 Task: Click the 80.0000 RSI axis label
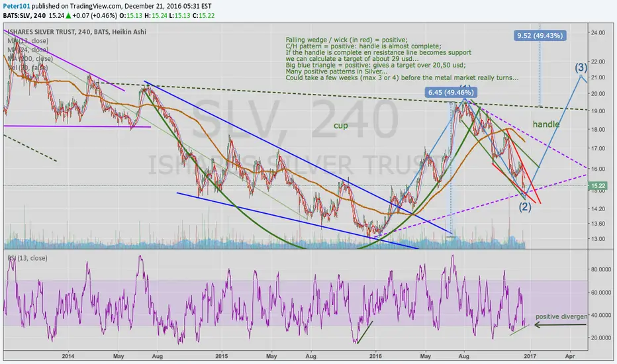600,269
